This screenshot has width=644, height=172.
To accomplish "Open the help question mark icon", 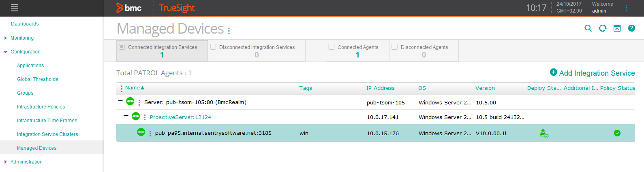I will 631,28.
